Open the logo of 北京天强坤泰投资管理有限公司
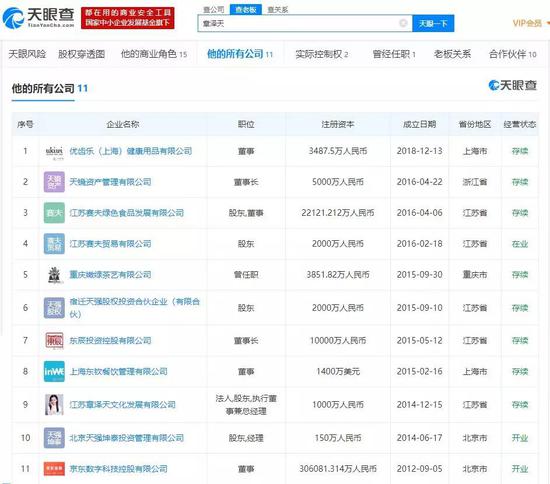The height and width of the screenshot is (484, 550). coord(54,438)
